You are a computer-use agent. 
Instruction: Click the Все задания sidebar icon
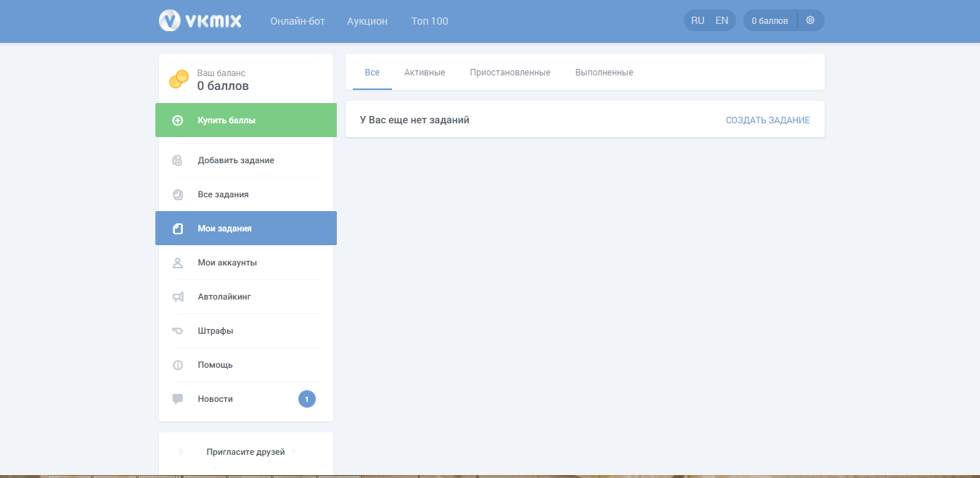178,194
